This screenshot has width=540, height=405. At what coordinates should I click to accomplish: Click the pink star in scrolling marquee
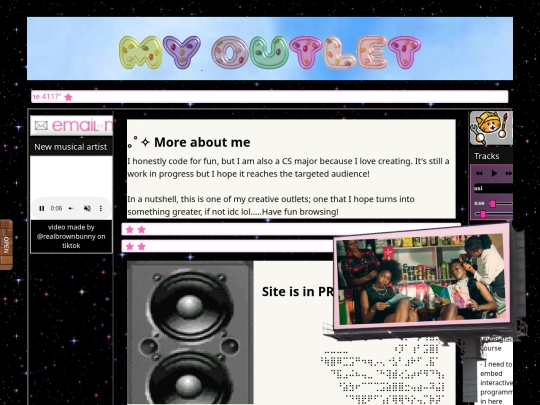click(69, 97)
